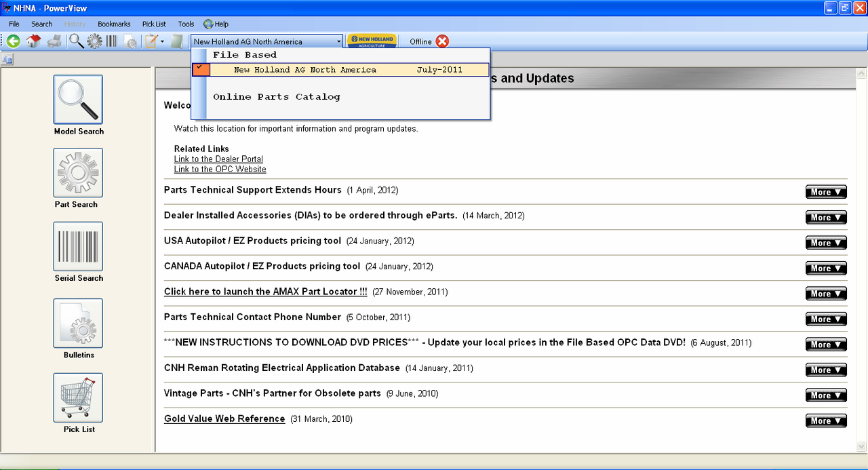Click the New Holland Agriculture logo button

click(372, 41)
